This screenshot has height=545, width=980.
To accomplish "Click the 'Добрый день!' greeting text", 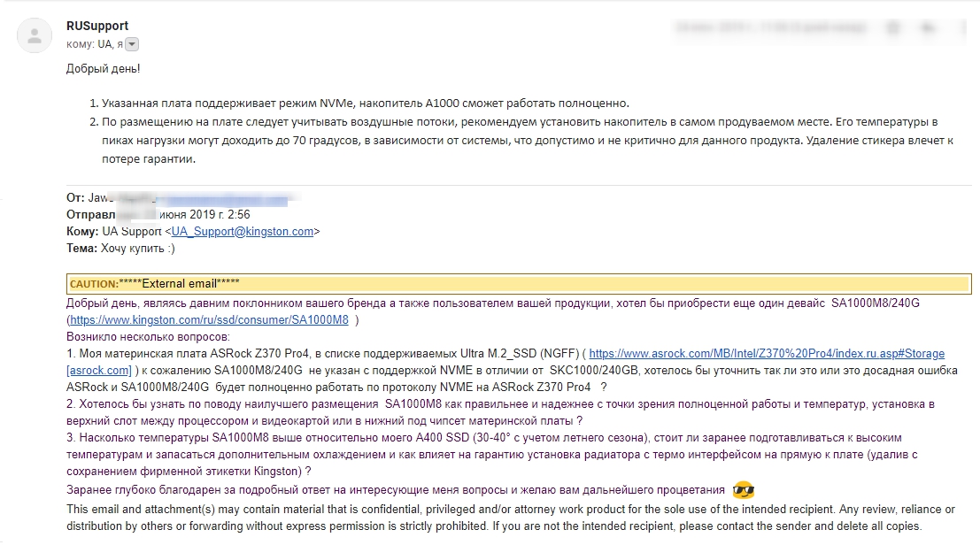I will 103,69.
